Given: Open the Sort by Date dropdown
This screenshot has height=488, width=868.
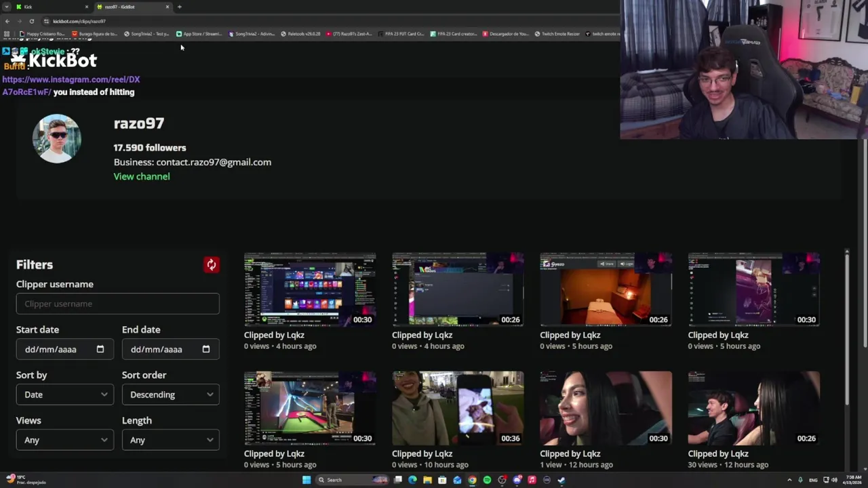Looking at the screenshot, I should click(x=65, y=394).
